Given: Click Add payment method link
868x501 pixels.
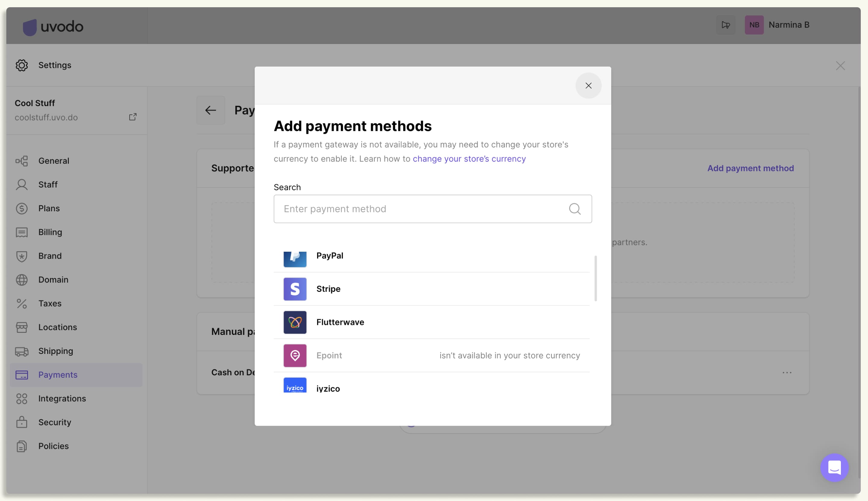Looking at the screenshot, I should pyautogui.click(x=750, y=168).
